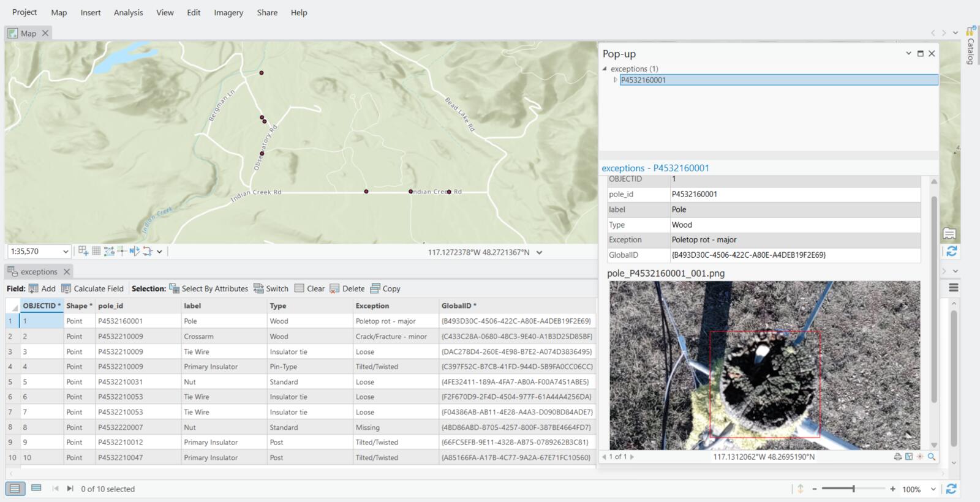
Task: Refresh the map view
Action: tap(951, 252)
